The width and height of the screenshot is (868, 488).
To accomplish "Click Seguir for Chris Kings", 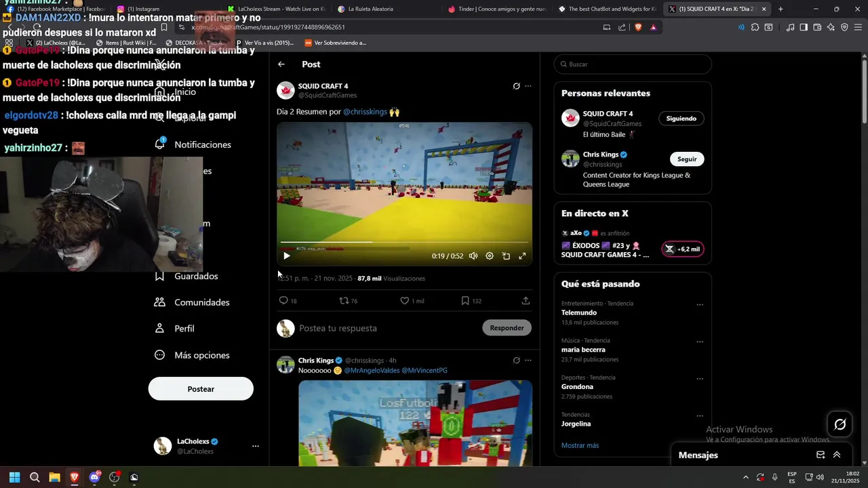I will tap(687, 159).
